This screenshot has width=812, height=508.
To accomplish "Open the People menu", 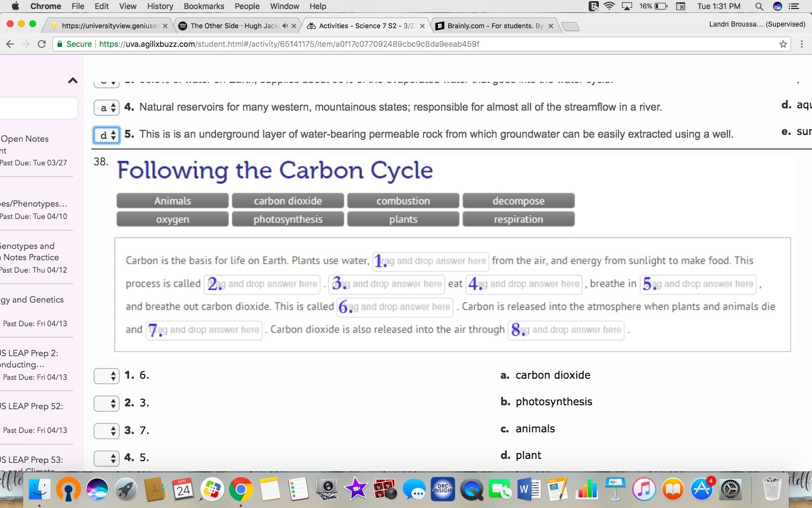I will point(247,6).
